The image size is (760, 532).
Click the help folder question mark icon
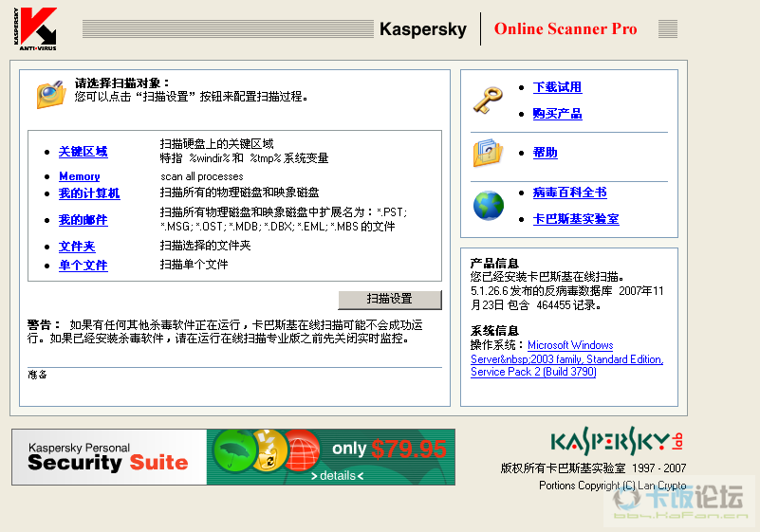click(488, 153)
